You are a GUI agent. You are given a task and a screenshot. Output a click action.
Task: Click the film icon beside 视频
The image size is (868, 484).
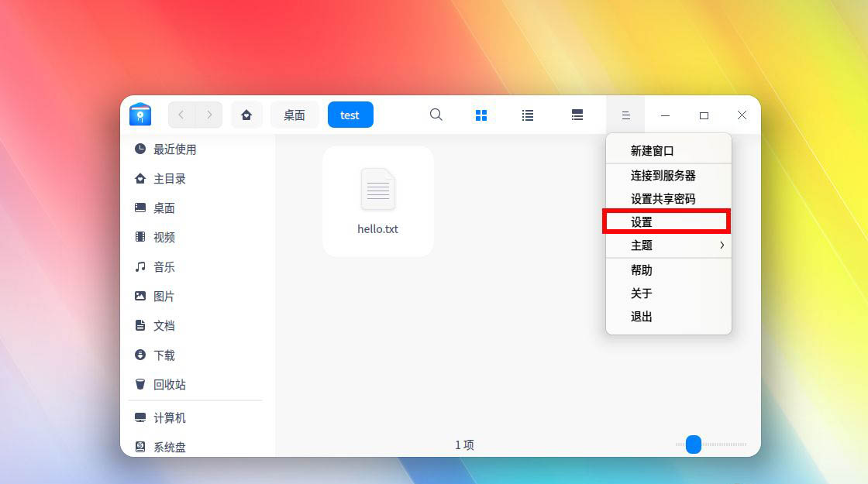pos(140,237)
